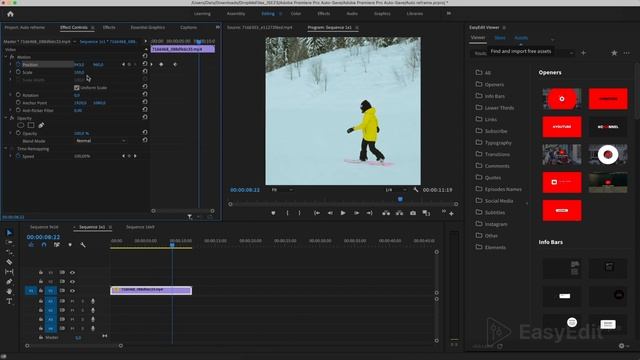640x360 pixels.
Task: Export frame with the camera icon
Action: click(x=413, y=213)
